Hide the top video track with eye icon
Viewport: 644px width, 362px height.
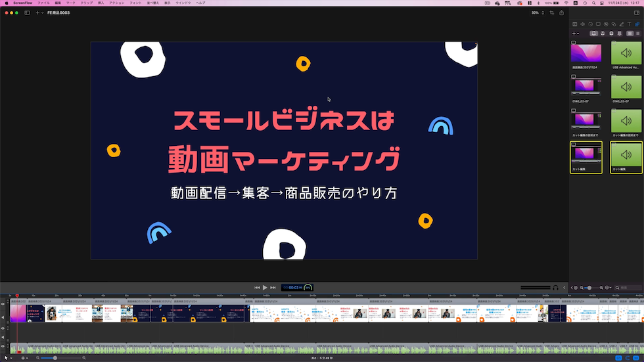pyautogui.click(x=3, y=304)
